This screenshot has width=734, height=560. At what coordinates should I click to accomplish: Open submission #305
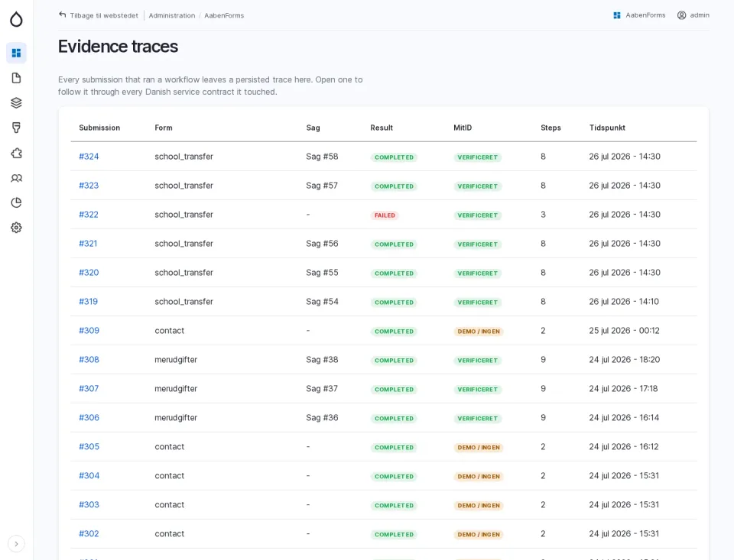(89, 446)
